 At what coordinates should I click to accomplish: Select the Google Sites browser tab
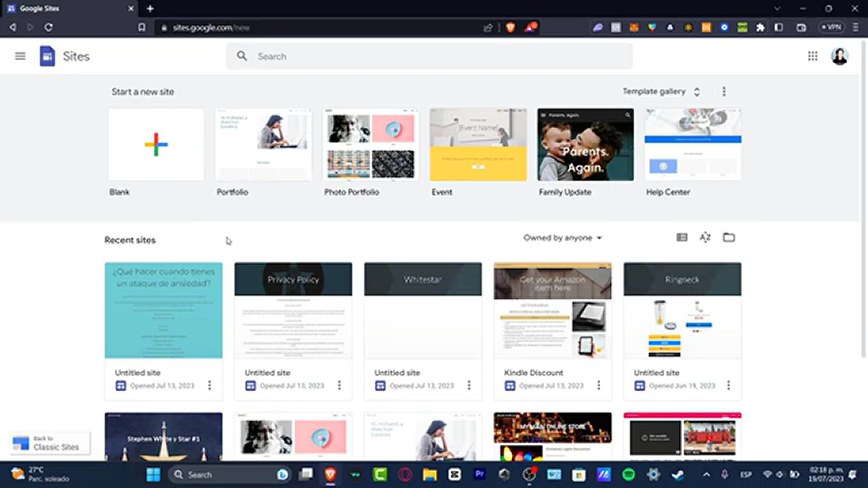pos(68,8)
